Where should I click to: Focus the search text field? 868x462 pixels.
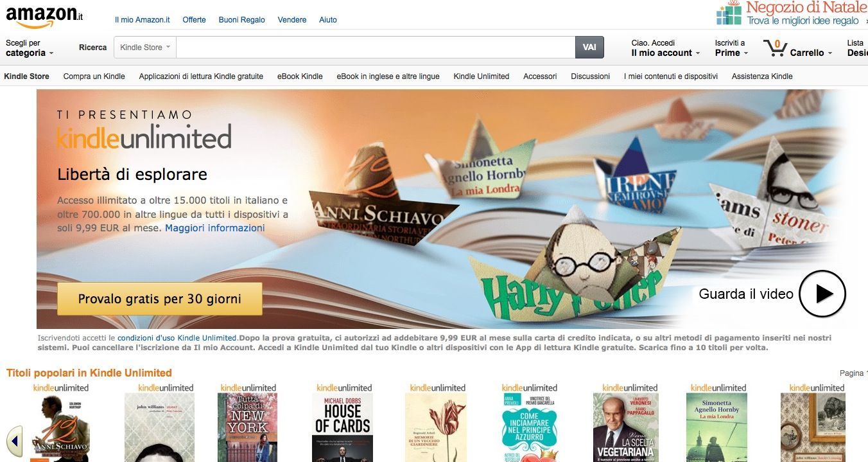pos(376,48)
